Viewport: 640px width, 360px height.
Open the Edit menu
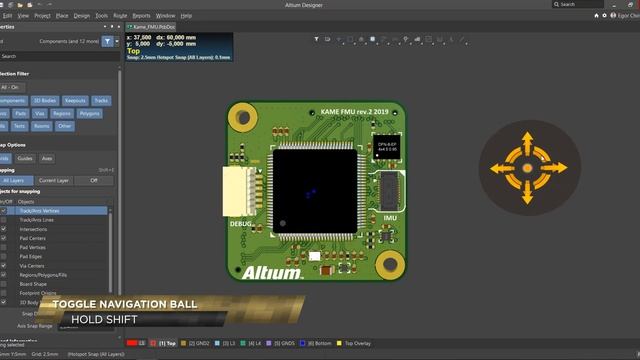[x=7, y=16]
